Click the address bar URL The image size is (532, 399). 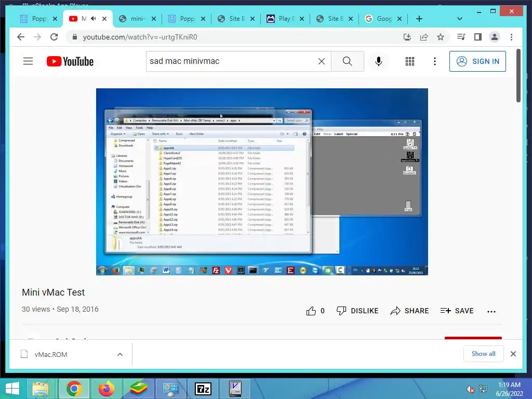(140, 37)
